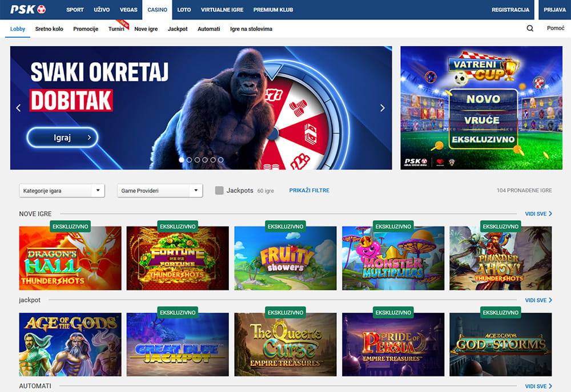Open the search magnifier icon
The width and height of the screenshot is (571, 392).
click(530, 29)
